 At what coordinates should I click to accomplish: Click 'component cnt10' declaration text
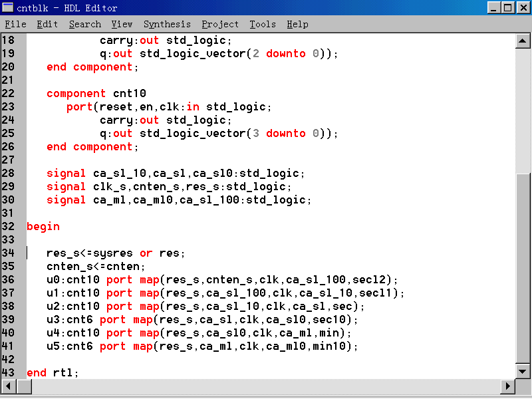(96, 94)
